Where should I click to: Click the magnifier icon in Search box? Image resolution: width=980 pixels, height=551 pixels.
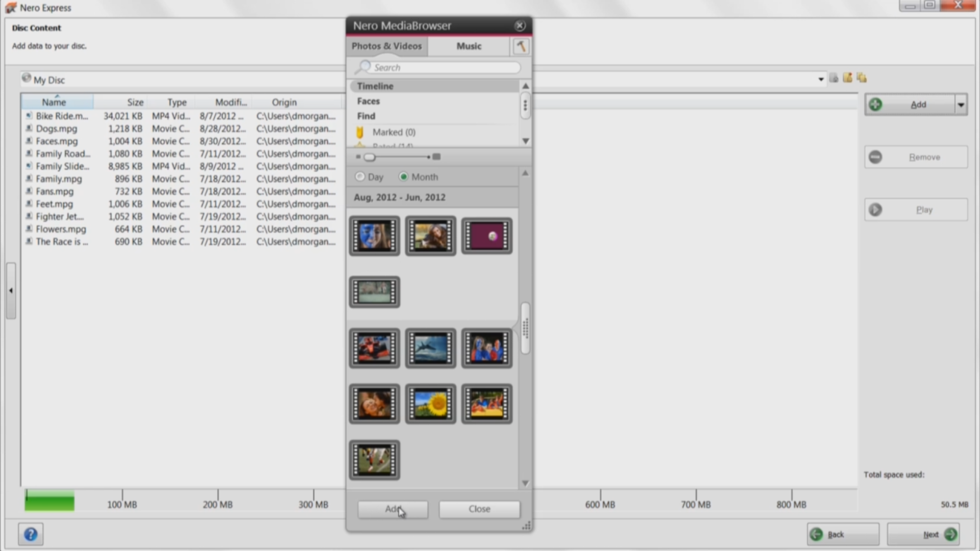[x=364, y=67]
